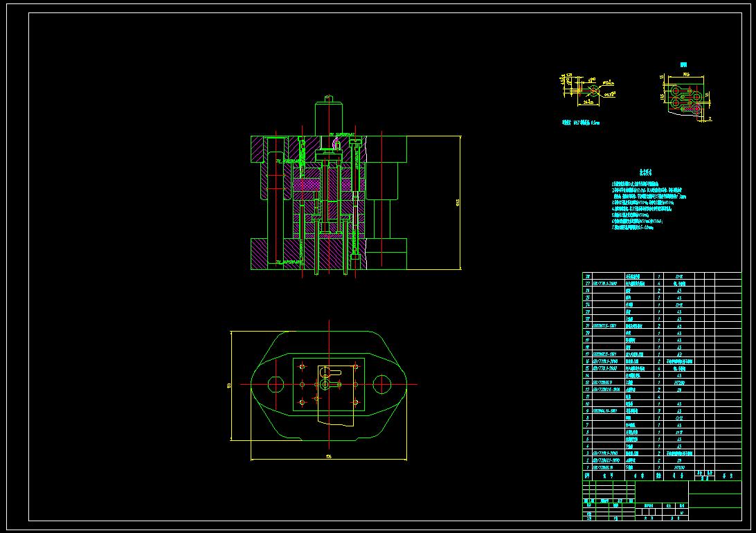756x533 pixels.
Task: Select the strip layout drawing with circular punches
Action: (x=685, y=100)
